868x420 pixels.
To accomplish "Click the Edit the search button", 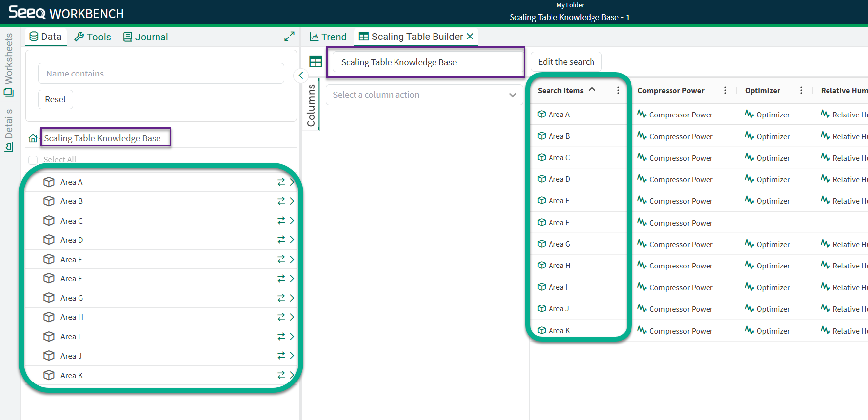I will 566,62.
